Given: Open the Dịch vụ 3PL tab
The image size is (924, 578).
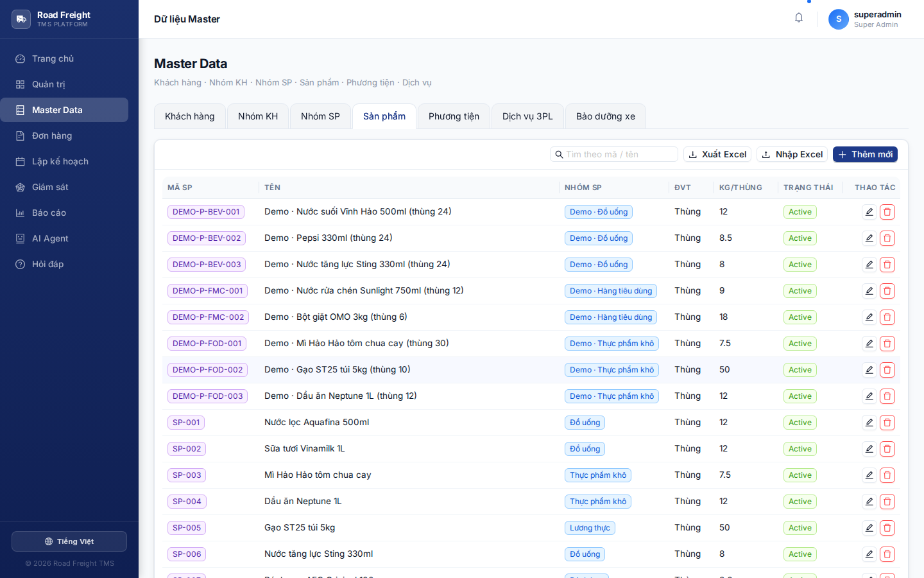Looking at the screenshot, I should (x=527, y=116).
